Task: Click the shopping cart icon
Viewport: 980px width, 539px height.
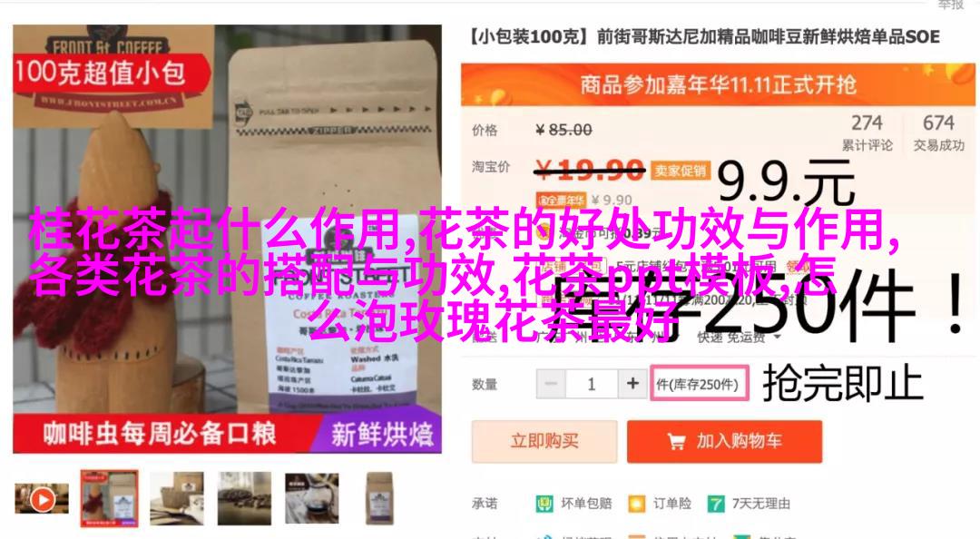Action: tap(676, 442)
